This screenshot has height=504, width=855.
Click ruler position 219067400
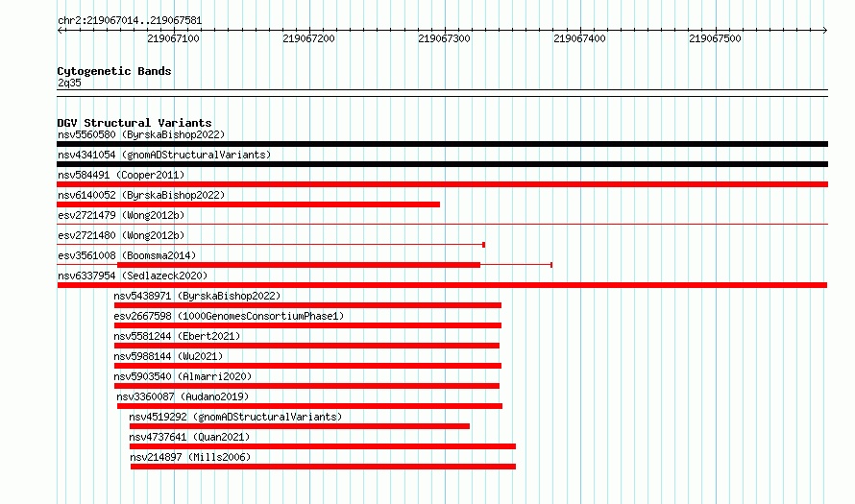tap(579, 38)
